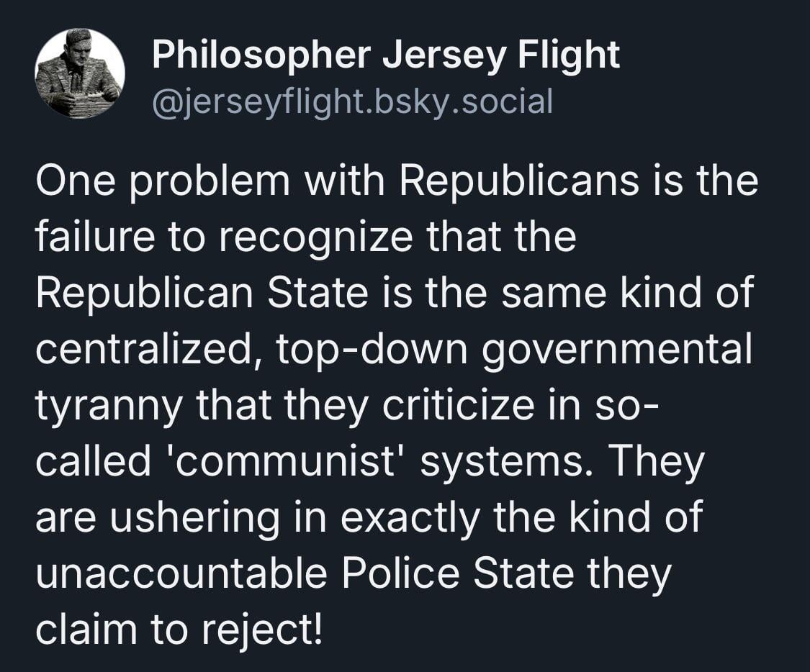Open the @jerseyflight.bsky.social handle

pyautogui.click(x=352, y=103)
